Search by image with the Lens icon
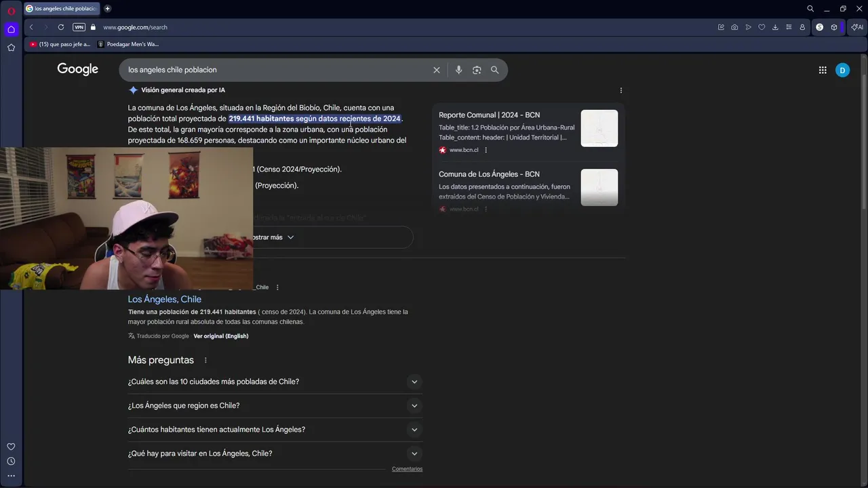Image resolution: width=868 pixels, height=488 pixels. pos(477,70)
